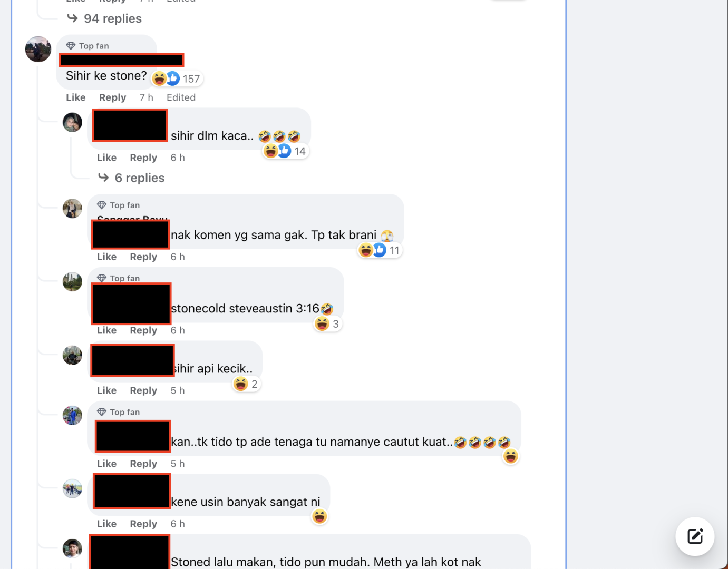This screenshot has width=728, height=569.
Task: Open profile picture beside 'Sihir ke stone?' comment
Action: (x=38, y=49)
